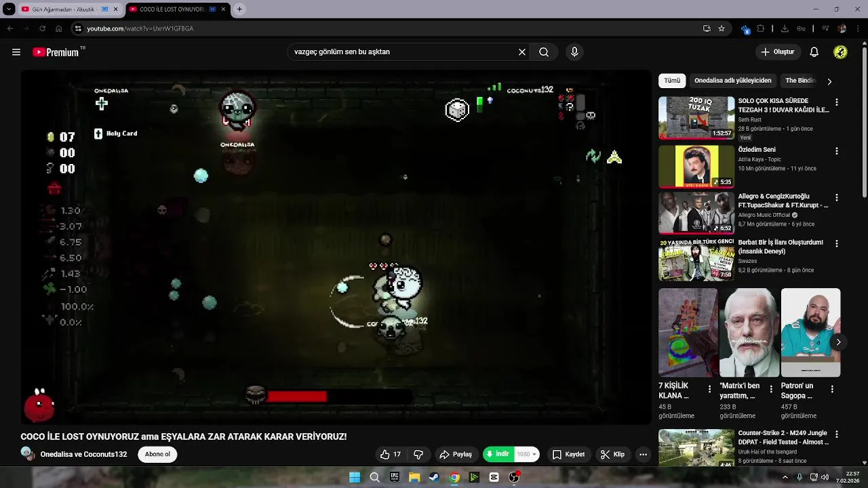Show next shorts with shelf arrow
The width and height of the screenshot is (868, 488).
(x=838, y=342)
